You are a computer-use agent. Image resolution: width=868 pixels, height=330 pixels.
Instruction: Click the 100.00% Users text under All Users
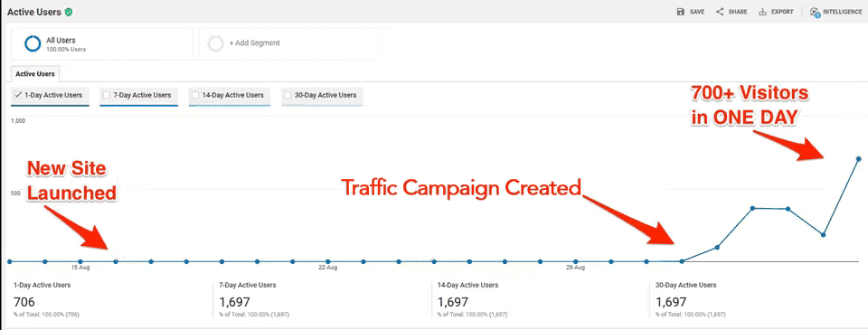[66, 50]
